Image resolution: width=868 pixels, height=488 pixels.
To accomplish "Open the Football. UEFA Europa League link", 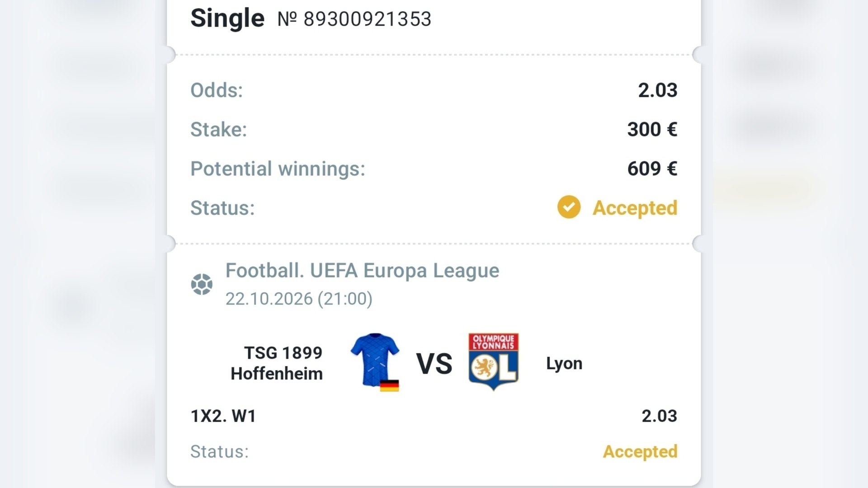I will 362,271.
